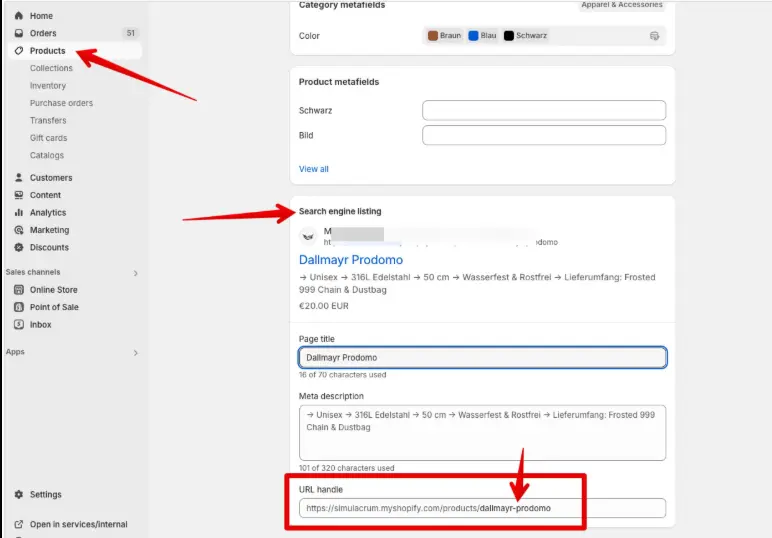
Task: Click the Customers person icon
Action: pyautogui.click(x=19, y=177)
